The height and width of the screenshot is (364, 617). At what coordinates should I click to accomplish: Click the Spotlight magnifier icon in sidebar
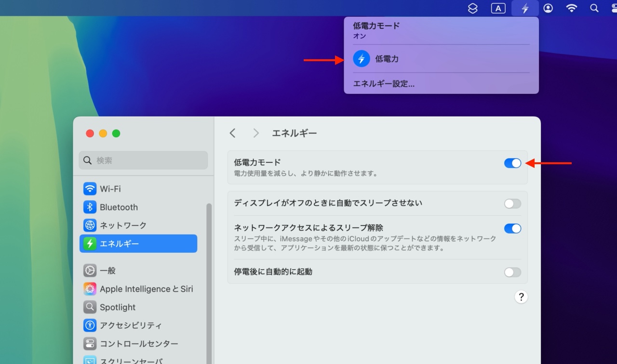[90, 307]
